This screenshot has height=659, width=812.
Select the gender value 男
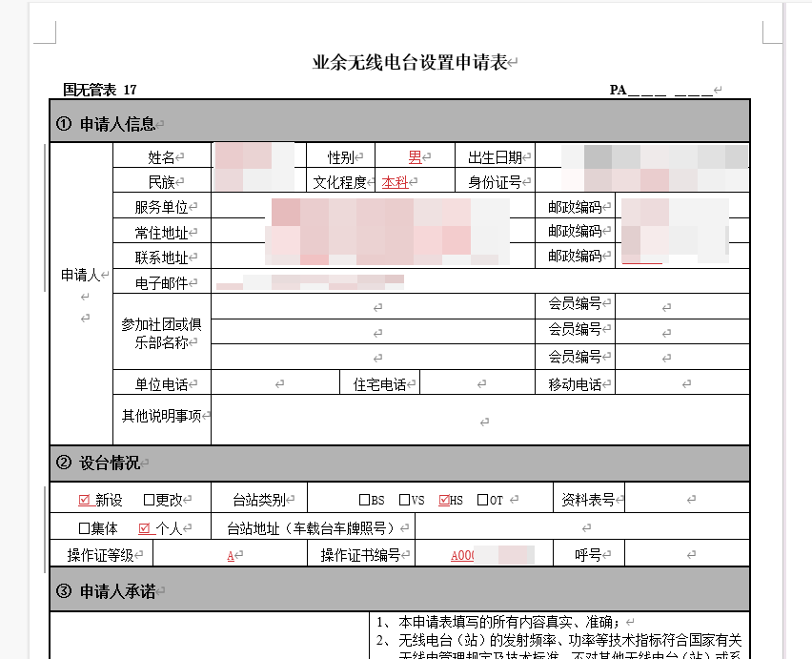[415, 157]
